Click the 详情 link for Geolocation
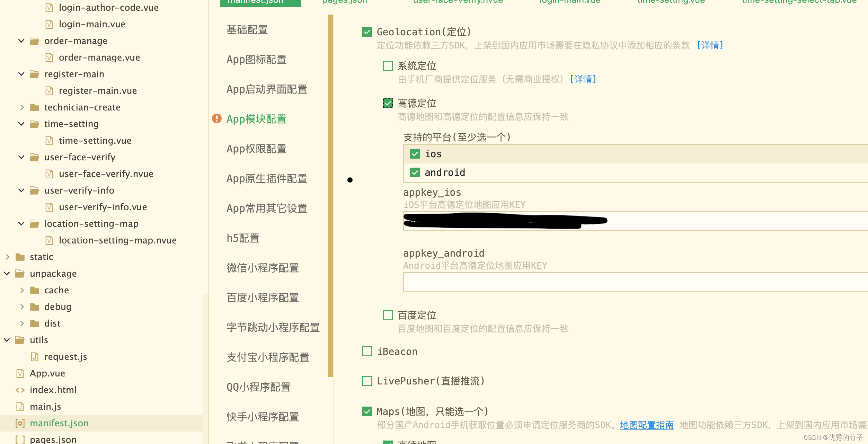The image size is (868, 444). 709,45
